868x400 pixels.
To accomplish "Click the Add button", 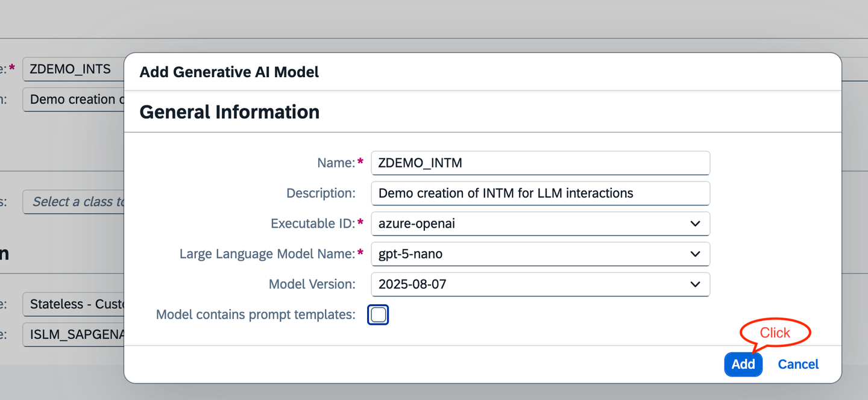I will 743,364.
